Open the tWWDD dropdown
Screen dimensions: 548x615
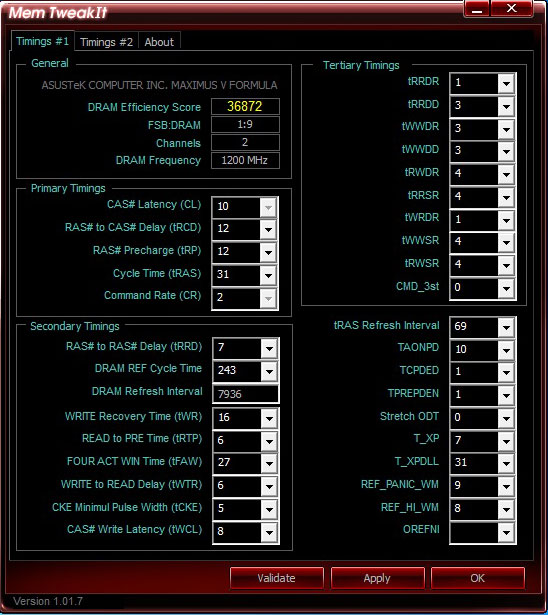coord(506,151)
